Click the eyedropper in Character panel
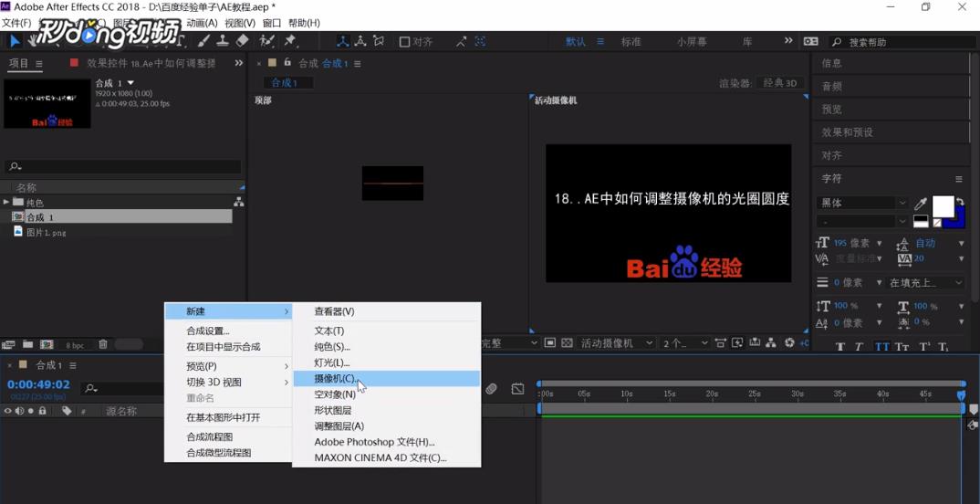980x504 pixels. 921,204
